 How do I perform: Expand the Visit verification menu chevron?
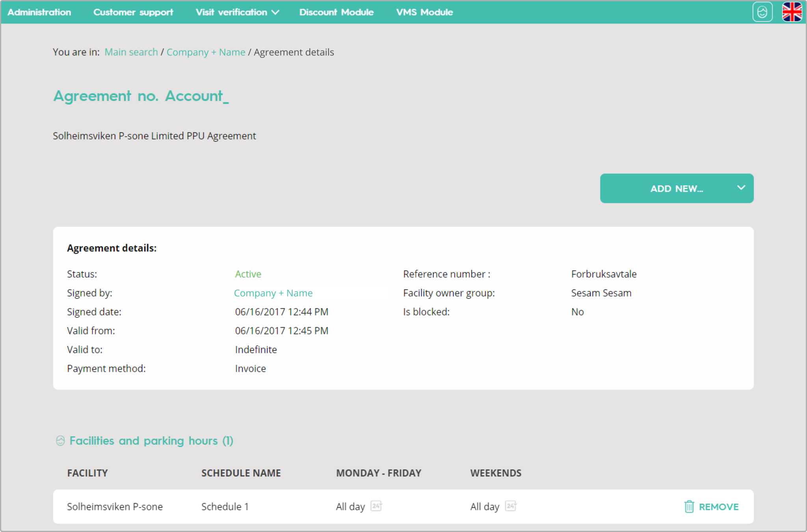[x=276, y=13]
